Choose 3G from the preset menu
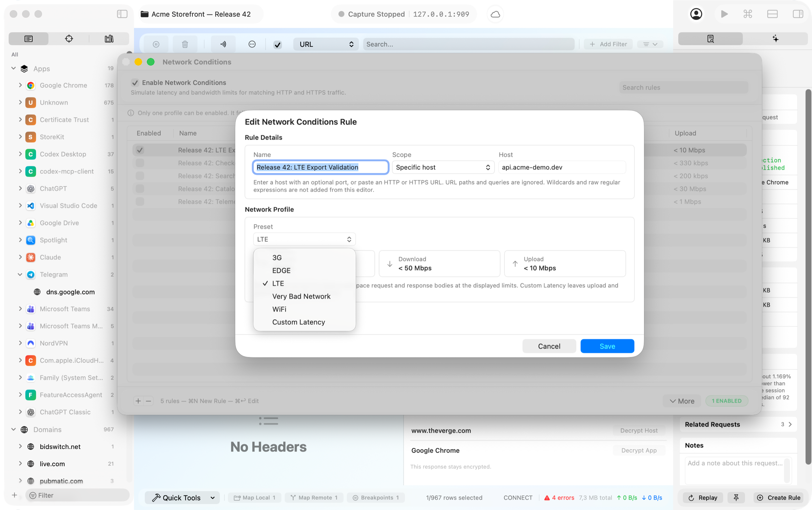 click(304, 257)
